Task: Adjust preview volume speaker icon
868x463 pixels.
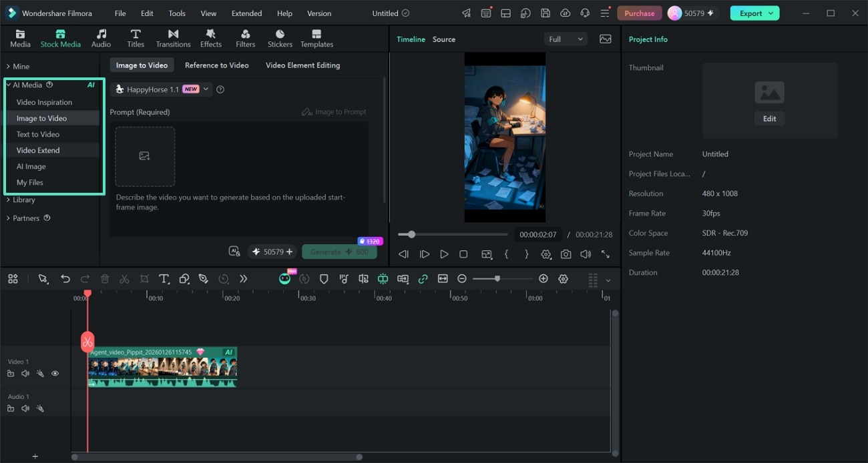Action: pos(586,254)
